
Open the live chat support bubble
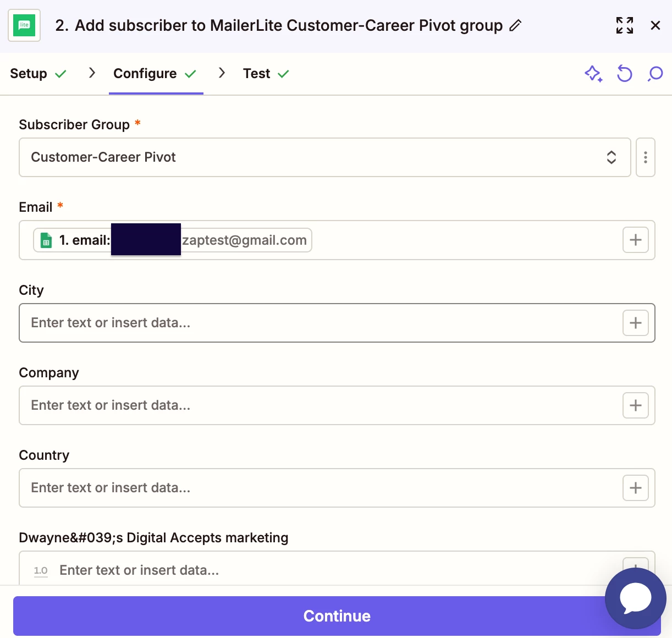click(636, 598)
